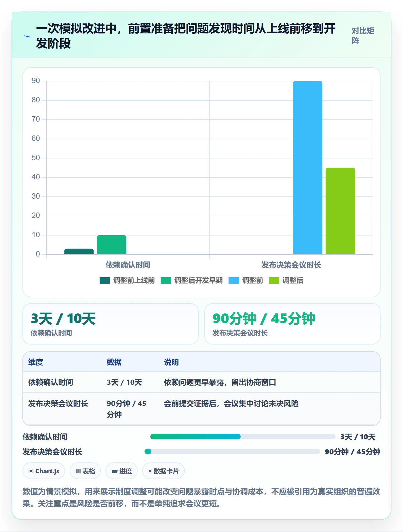Click the 调整后开发早期 legend label text
Screen dimensions: 403x532
199,280
